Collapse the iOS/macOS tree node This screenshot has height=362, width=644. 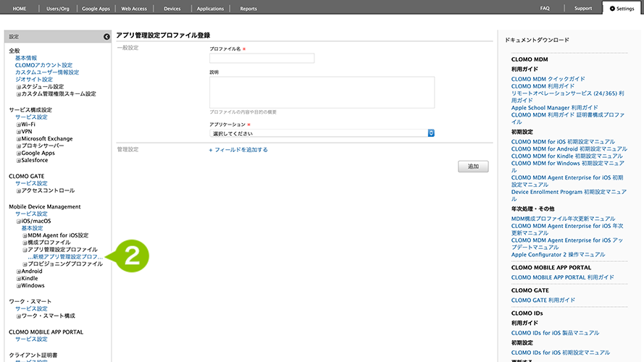pos(19,222)
